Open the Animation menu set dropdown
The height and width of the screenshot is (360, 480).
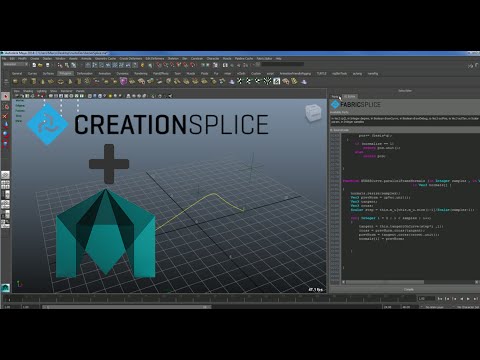(x=15, y=64)
